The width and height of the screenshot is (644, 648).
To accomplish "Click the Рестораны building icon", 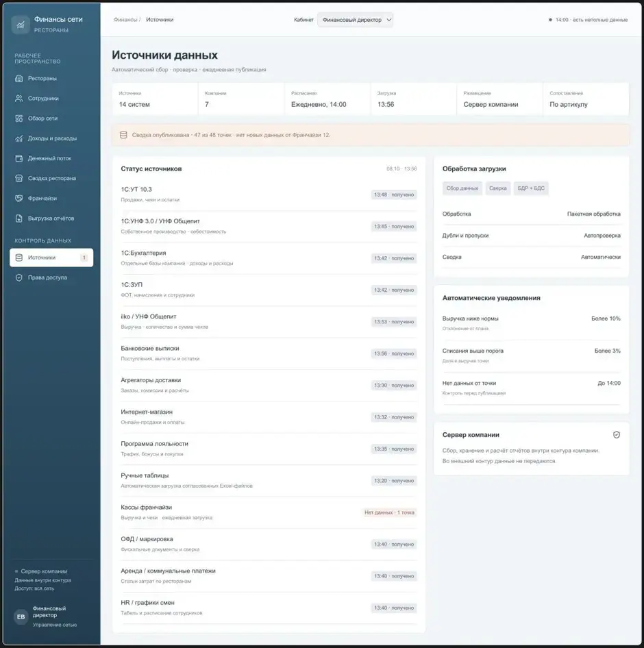I will (19, 78).
